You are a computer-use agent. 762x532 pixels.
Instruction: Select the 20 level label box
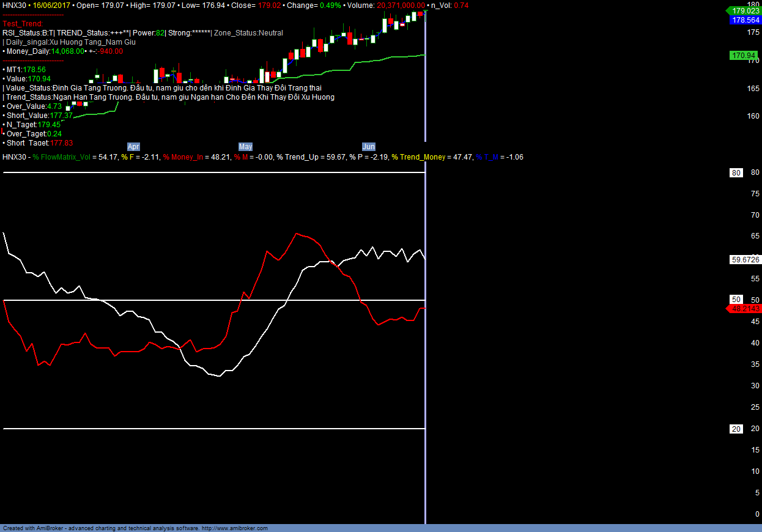coord(736,429)
